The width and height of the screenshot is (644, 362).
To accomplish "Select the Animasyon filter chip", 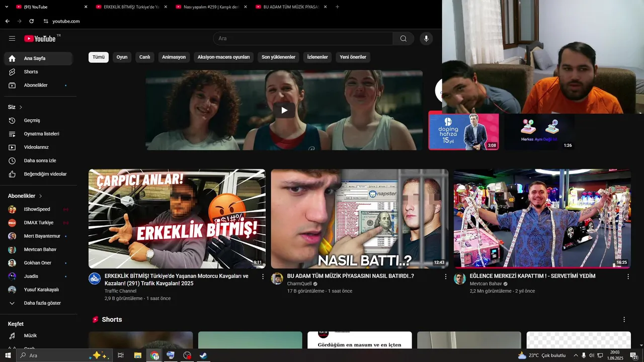I will (174, 57).
